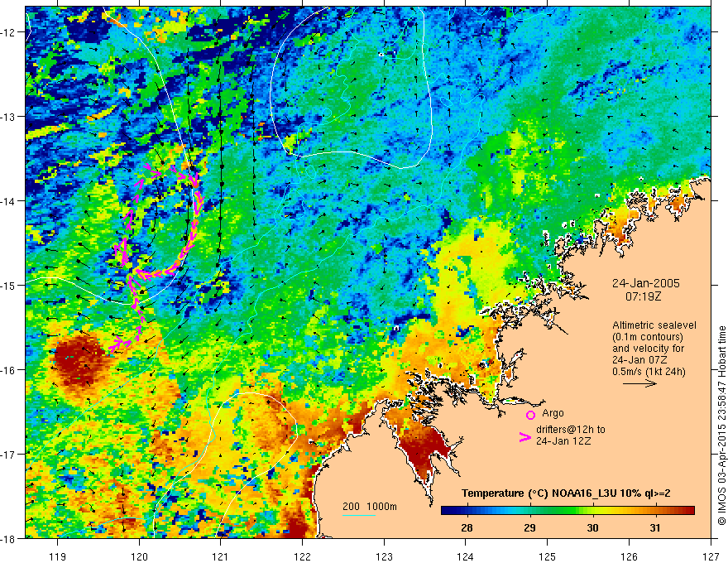The image size is (728, 563).
Task: Click the '28' color bar tick label
Action: click(x=467, y=527)
